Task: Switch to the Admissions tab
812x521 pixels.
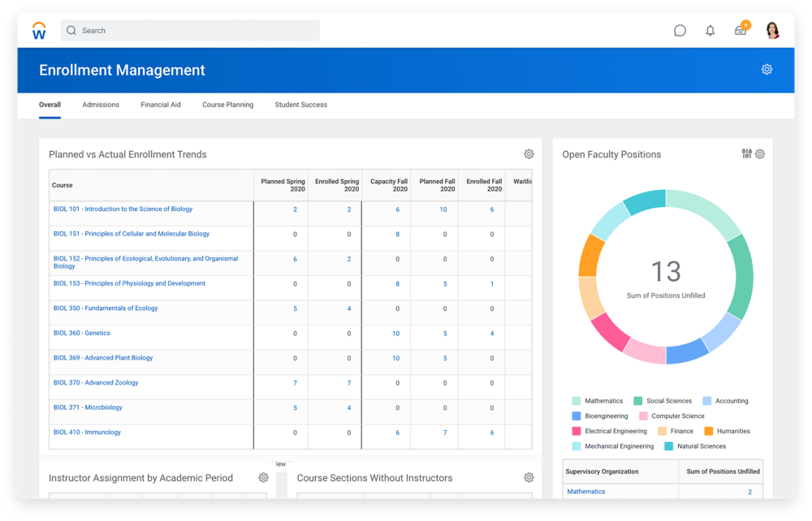Action: click(101, 105)
